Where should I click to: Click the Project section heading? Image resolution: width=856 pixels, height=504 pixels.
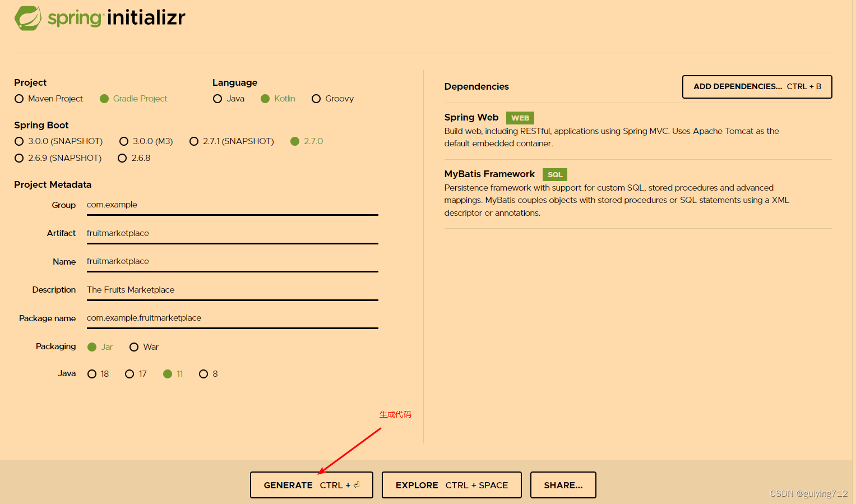pyautogui.click(x=30, y=83)
